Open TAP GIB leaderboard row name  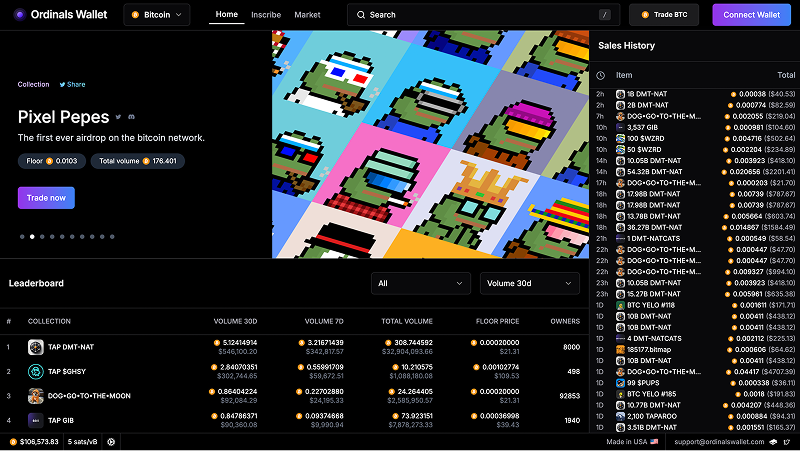coord(61,420)
